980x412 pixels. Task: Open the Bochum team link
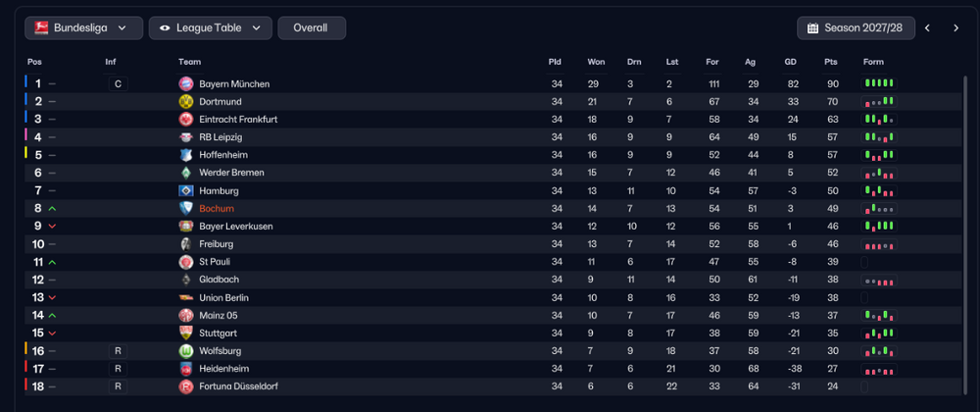coord(217,208)
